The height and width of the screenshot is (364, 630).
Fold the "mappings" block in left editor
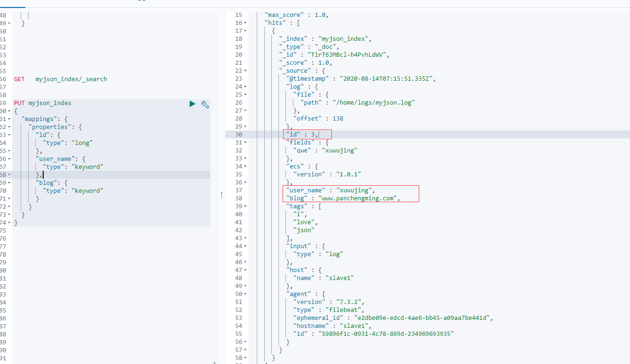coord(9,119)
